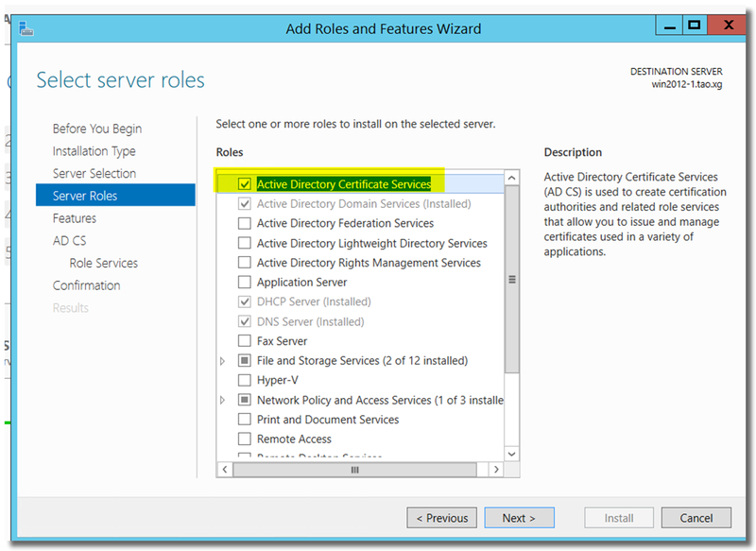Click the horizontal scrollbar left arrow
This screenshot has height=551, width=756.
pos(225,470)
